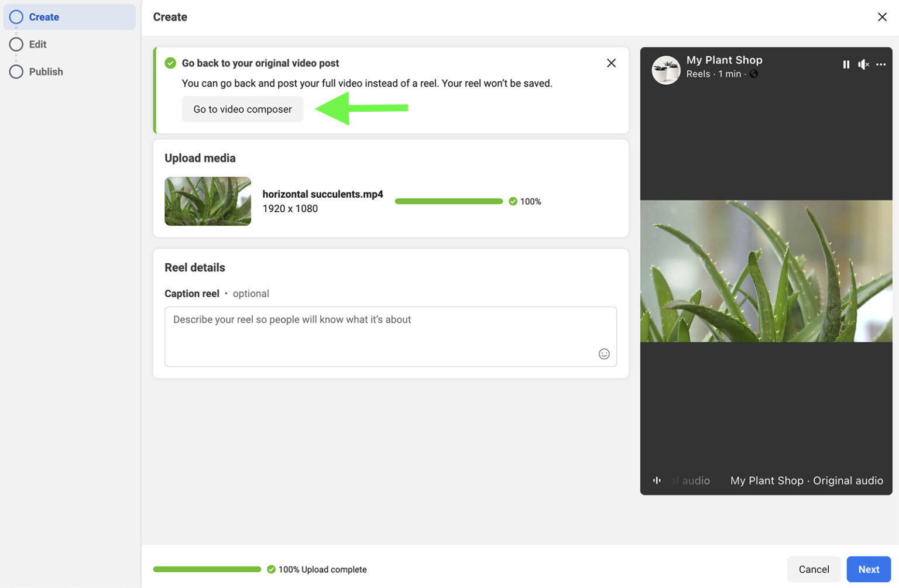Open the emoji picker in the caption field
The width and height of the screenshot is (899, 588).
pos(604,353)
